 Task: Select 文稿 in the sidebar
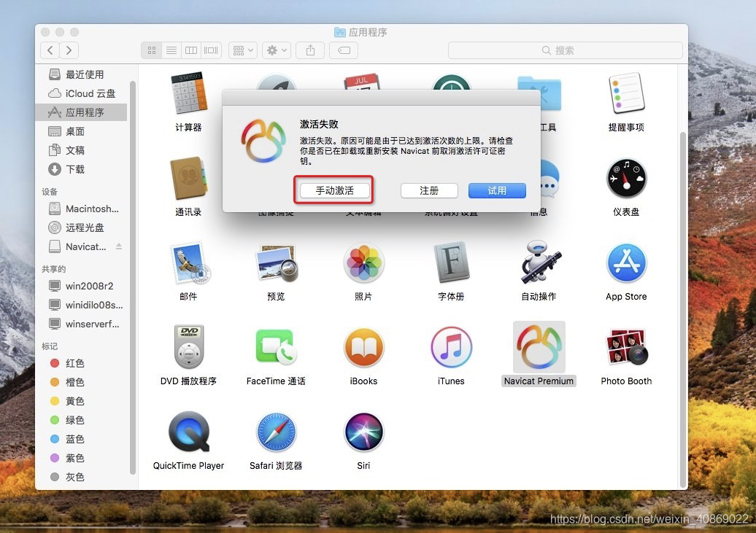coord(81,150)
